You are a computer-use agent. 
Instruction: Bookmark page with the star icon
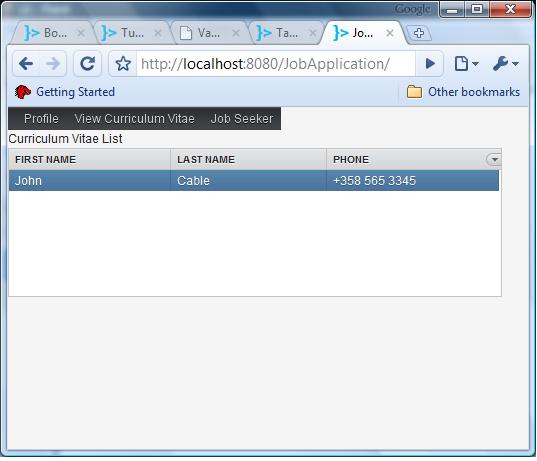123,64
